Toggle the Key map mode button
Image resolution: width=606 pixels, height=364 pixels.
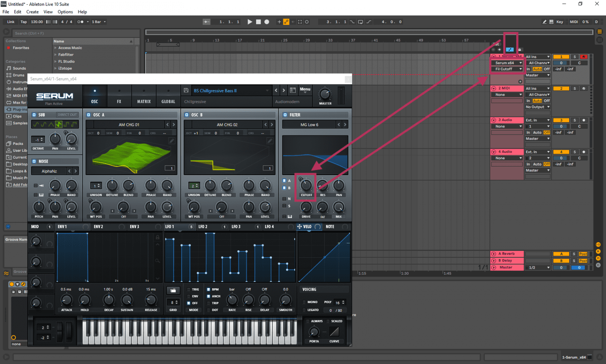coord(559,22)
